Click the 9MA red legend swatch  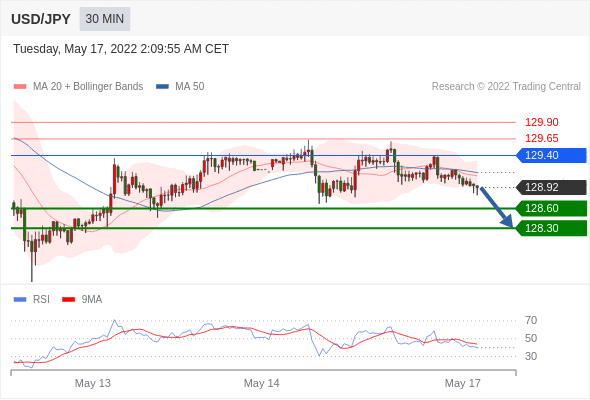coord(68,300)
